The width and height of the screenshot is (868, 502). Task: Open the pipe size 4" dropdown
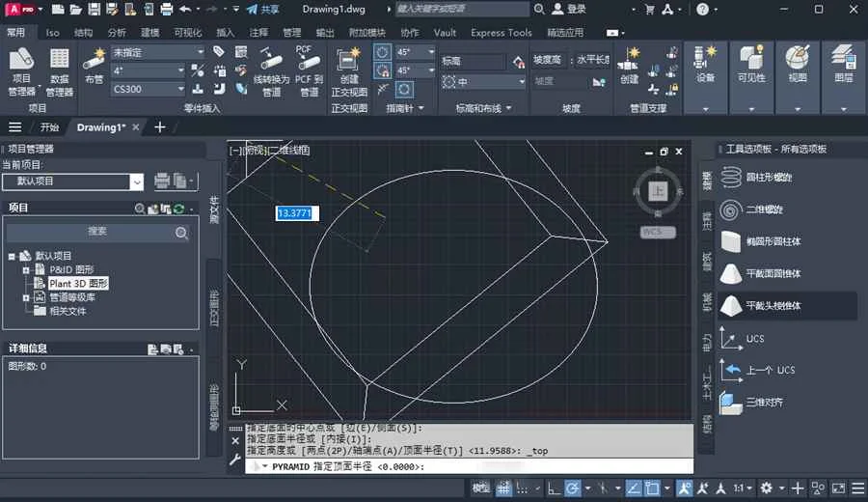(149, 70)
